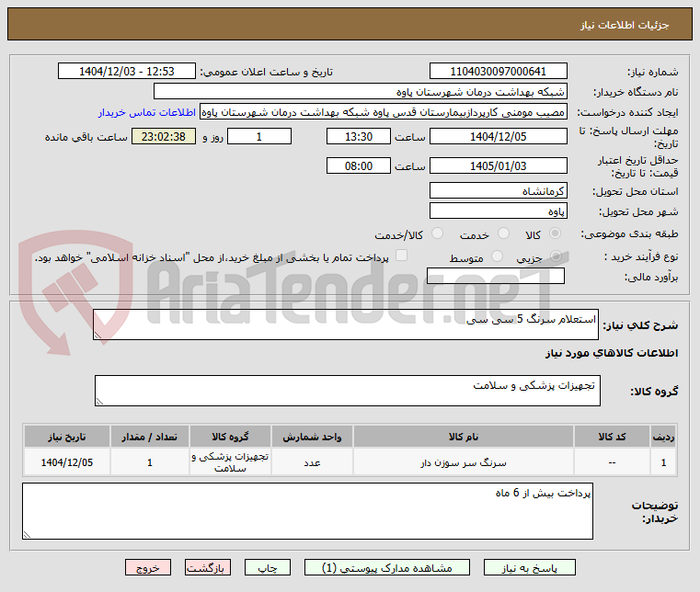Click the province field کرمانشاه
The height and width of the screenshot is (592, 700).
499,190
